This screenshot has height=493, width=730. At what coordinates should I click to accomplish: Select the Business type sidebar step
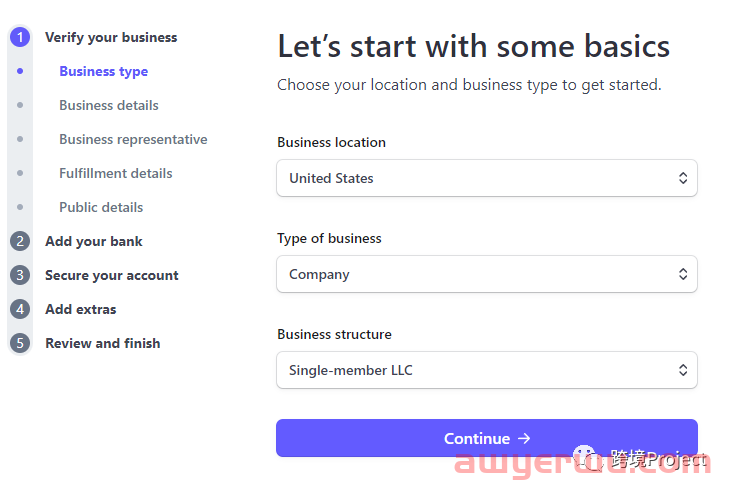point(103,71)
